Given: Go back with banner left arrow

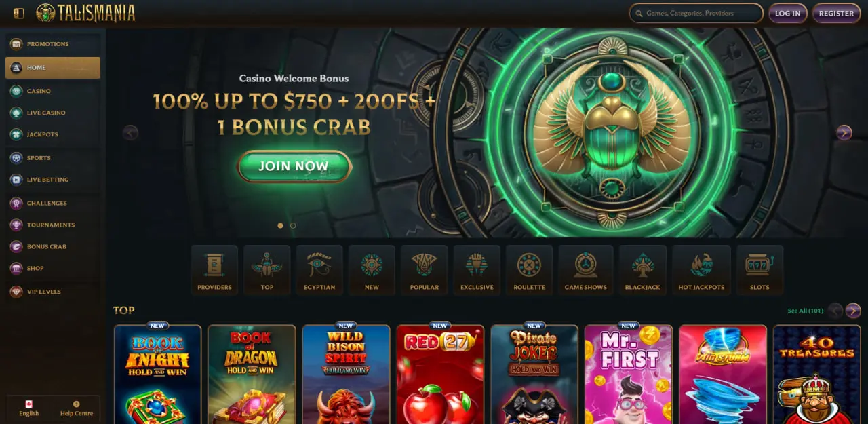Looking at the screenshot, I should tap(130, 132).
